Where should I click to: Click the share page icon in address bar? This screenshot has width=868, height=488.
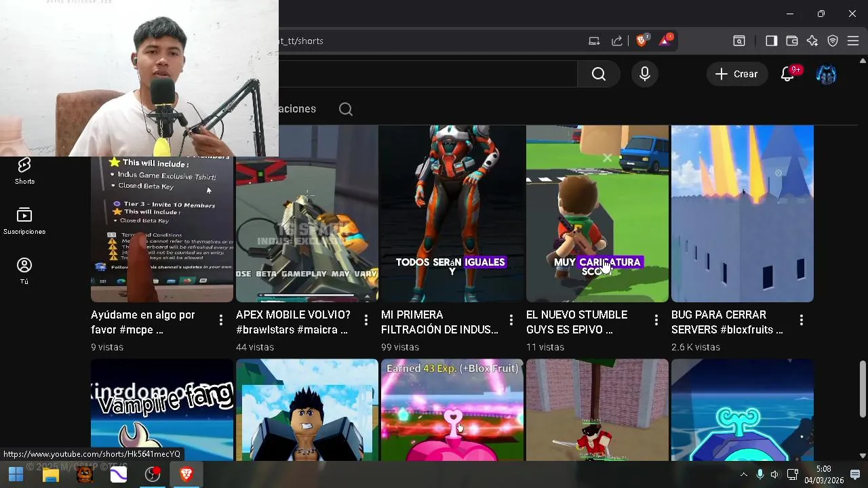point(617,41)
